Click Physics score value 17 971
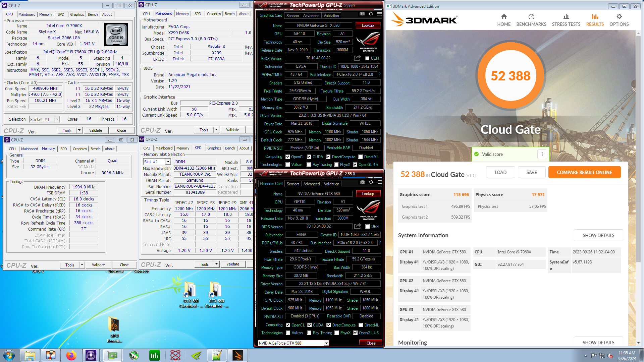 tap(538, 195)
